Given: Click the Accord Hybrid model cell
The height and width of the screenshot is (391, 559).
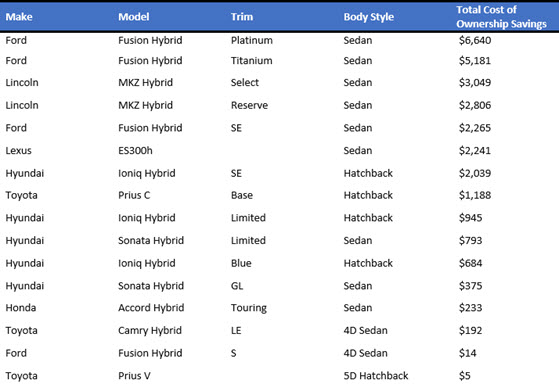Looking at the screenshot, I should click(151, 308).
